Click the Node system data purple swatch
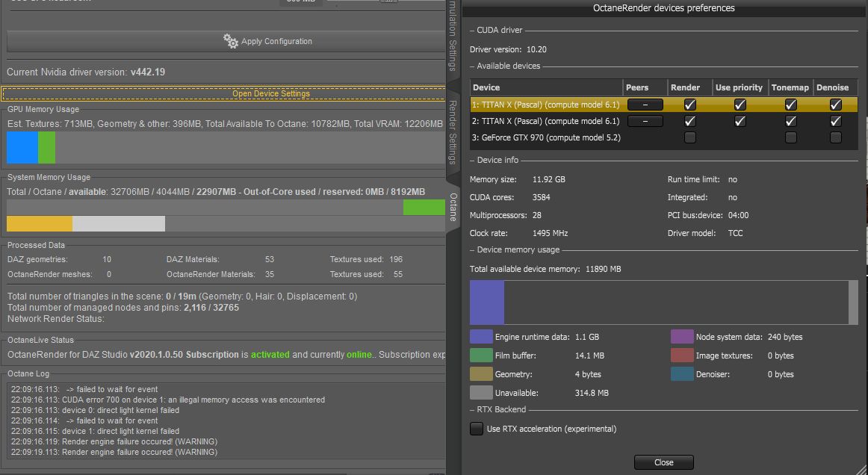Screen dimensions: 868x475 point(682,337)
